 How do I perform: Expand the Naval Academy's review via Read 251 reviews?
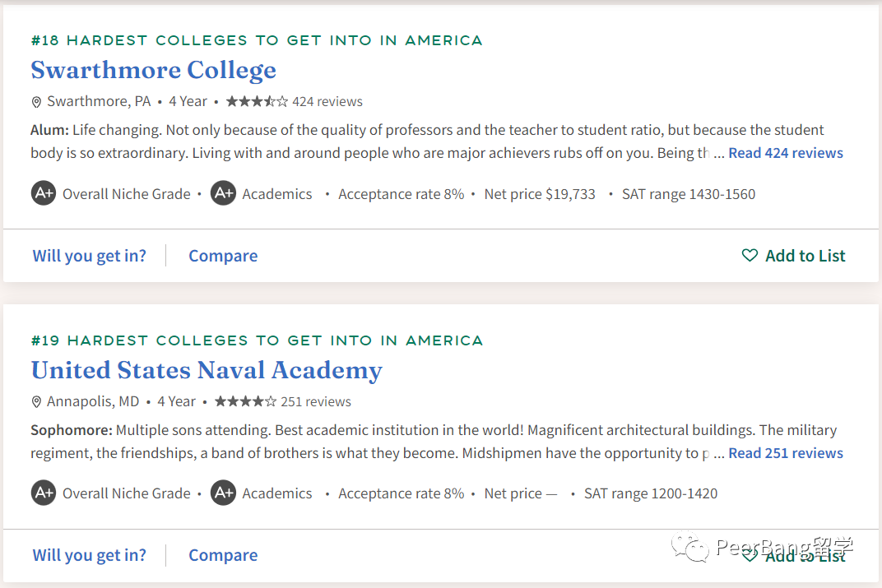(x=785, y=453)
